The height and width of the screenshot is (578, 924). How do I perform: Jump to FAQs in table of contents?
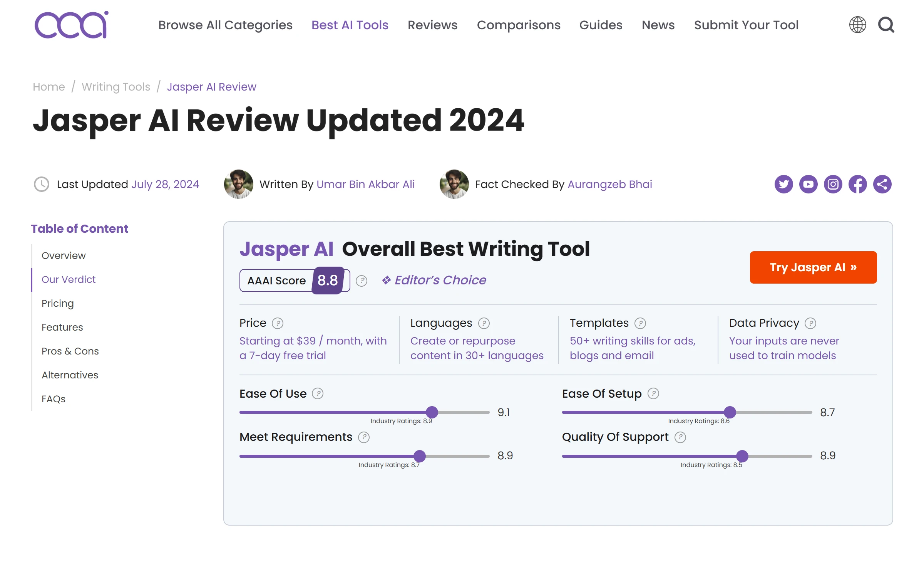[x=54, y=399]
